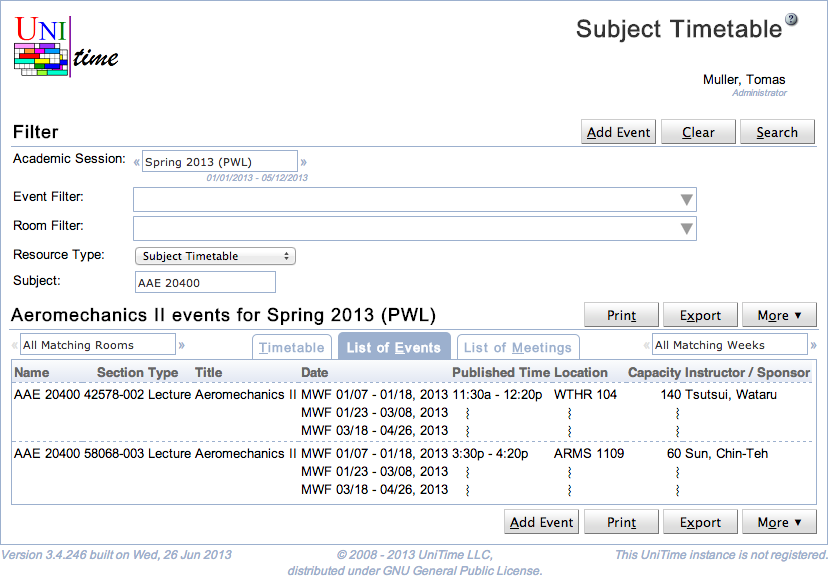Sort by Instructor / Sponsor column header
828x582 pixels.
[747, 372]
